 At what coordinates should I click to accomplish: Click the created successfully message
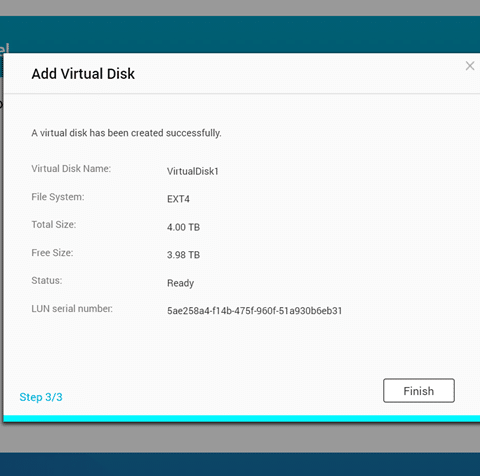pyautogui.click(x=126, y=133)
